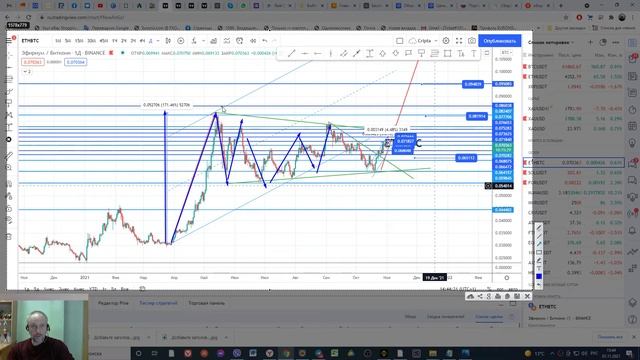
Task: Select the horizontal ray tool in favorites bar
Action: coord(318,53)
